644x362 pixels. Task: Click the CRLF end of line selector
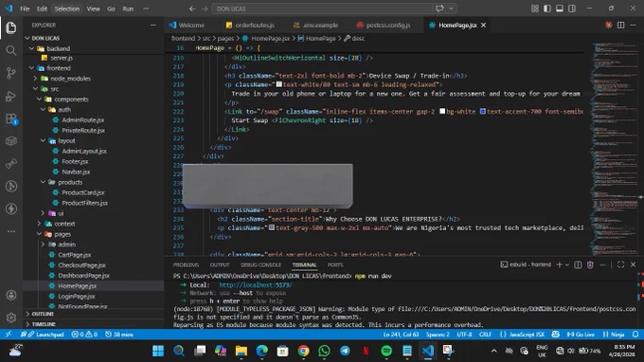[486, 335]
